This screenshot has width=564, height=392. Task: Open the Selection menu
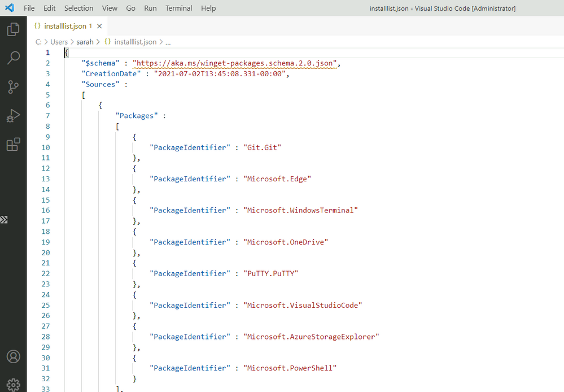pyautogui.click(x=78, y=8)
